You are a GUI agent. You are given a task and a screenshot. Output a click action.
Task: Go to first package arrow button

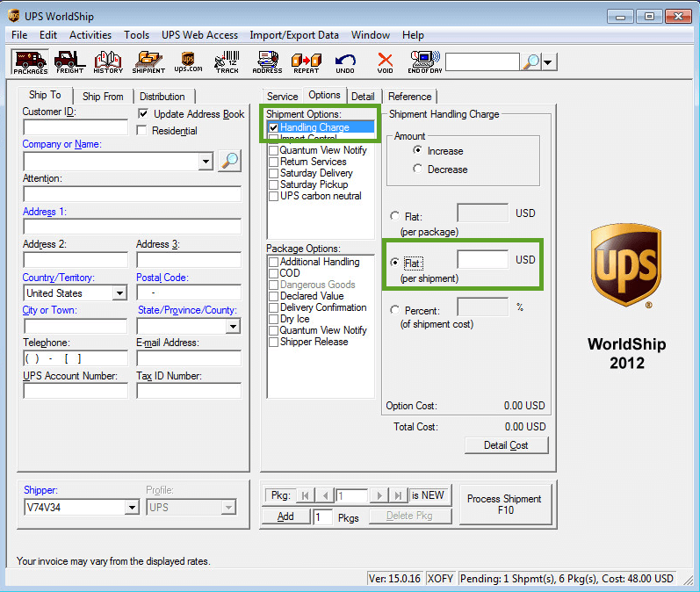[306, 495]
